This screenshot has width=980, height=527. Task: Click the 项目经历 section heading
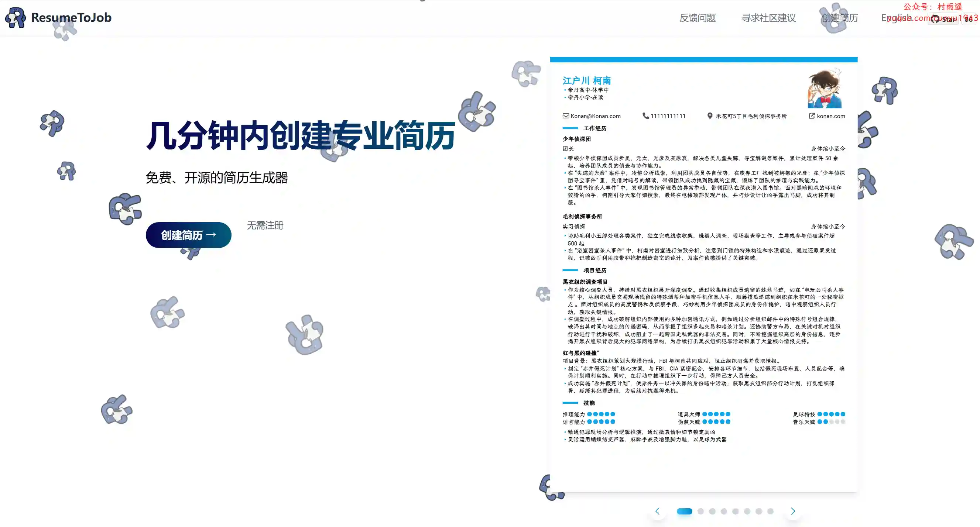click(595, 271)
